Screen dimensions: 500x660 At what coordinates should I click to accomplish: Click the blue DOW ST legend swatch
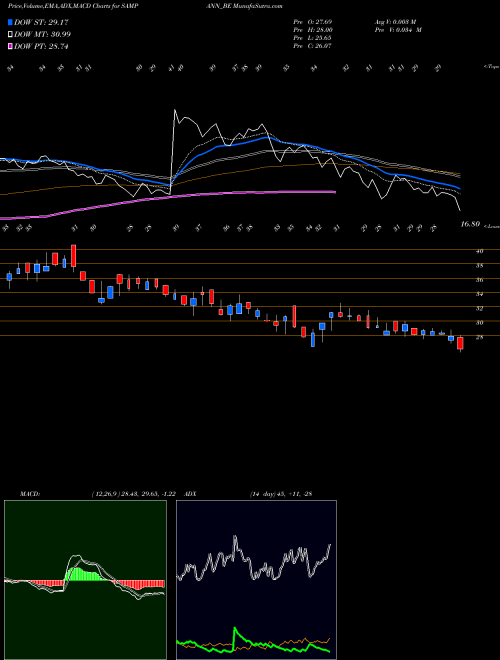(x=11, y=22)
